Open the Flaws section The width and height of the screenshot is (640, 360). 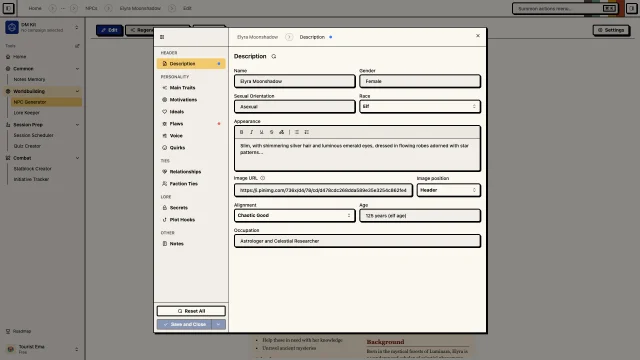coord(191,124)
